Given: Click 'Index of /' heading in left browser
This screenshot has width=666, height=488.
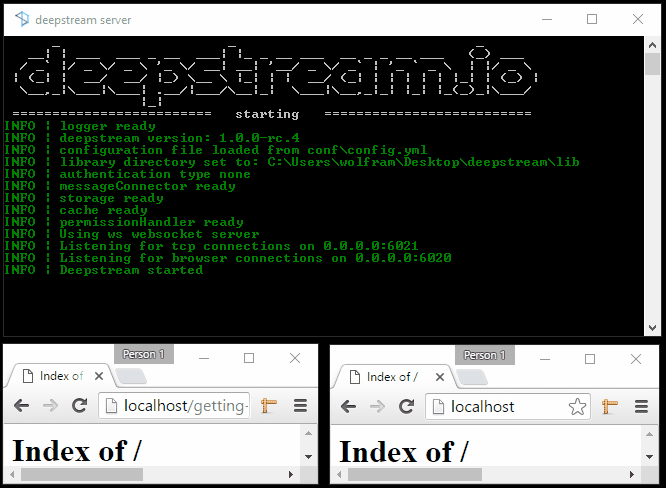Looking at the screenshot, I should (x=77, y=450).
